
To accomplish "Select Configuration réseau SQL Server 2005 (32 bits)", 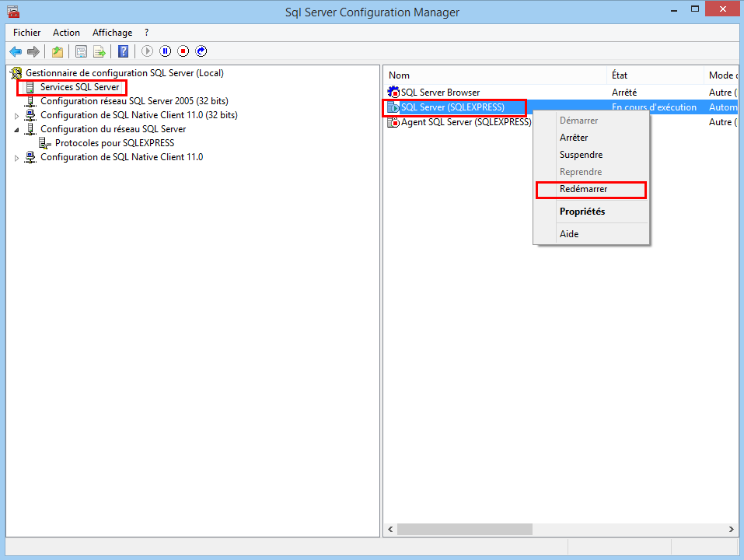I will click(x=134, y=101).
